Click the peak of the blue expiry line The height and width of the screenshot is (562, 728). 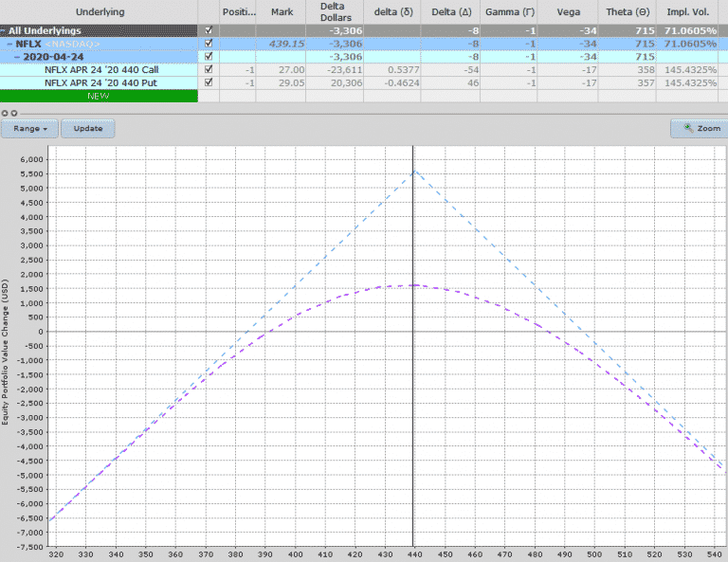point(414,171)
